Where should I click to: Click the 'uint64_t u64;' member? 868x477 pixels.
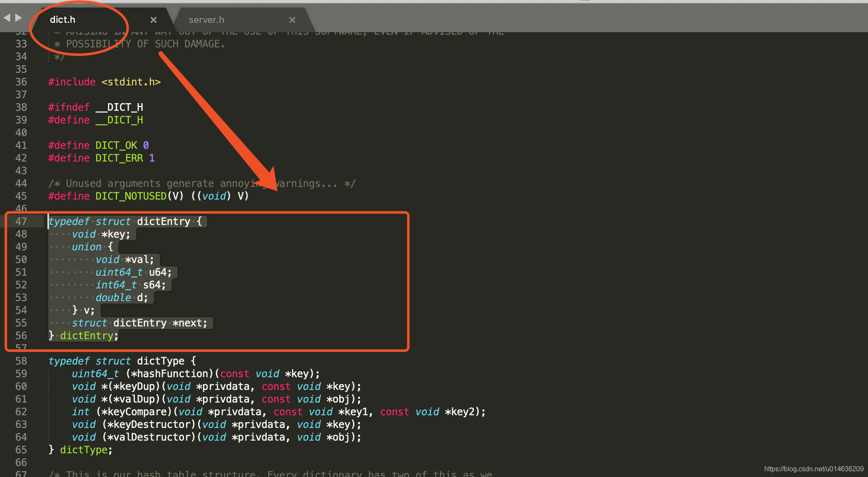tap(134, 272)
